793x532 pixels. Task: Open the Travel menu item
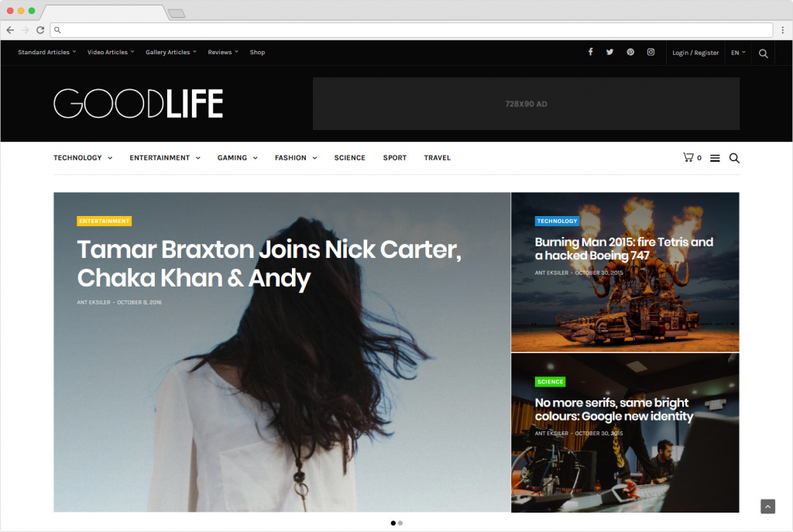pos(437,158)
